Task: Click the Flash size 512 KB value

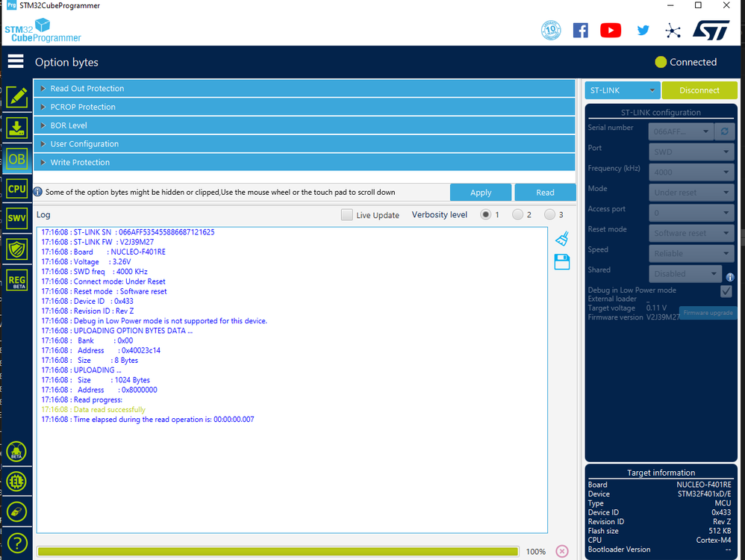Action: (720, 531)
